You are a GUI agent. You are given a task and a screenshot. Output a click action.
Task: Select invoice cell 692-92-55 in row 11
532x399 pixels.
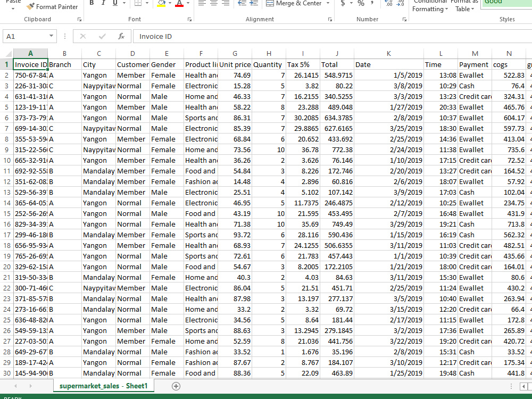(30, 171)
